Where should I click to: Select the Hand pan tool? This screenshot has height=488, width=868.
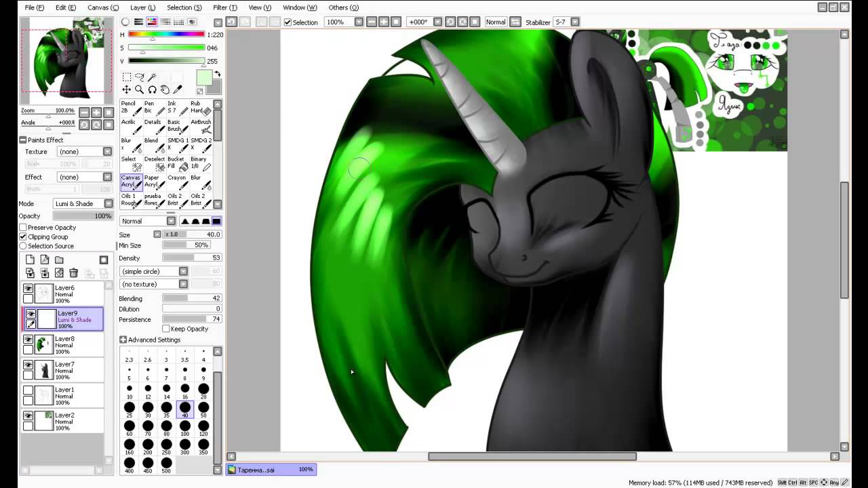(165, 89)
